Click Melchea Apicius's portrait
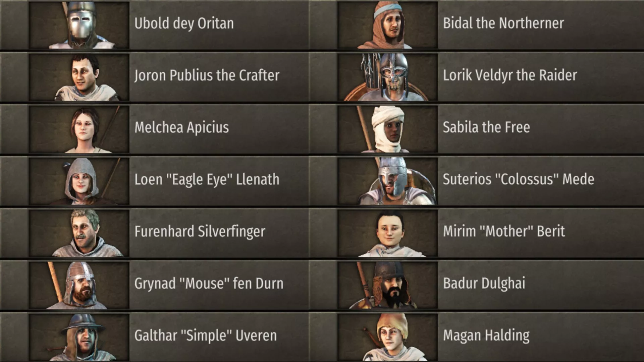This screenshot has height=362, width=644. tap(79, 129)
